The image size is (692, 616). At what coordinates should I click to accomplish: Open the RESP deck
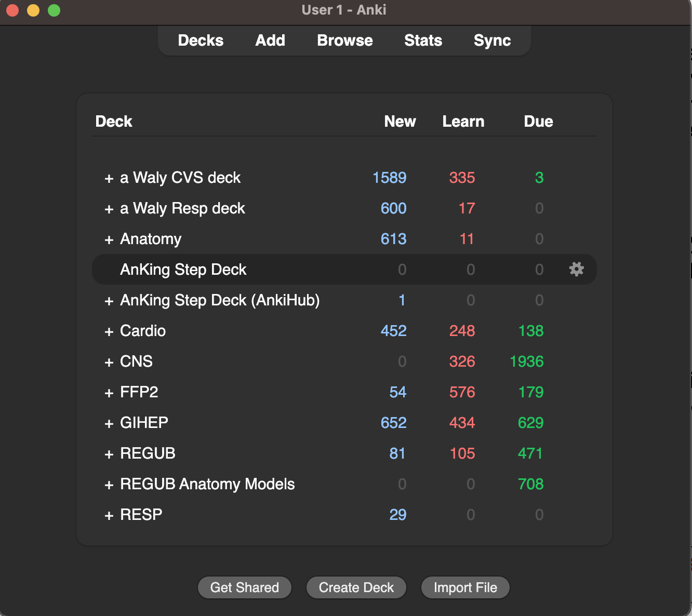click(141, 515)
